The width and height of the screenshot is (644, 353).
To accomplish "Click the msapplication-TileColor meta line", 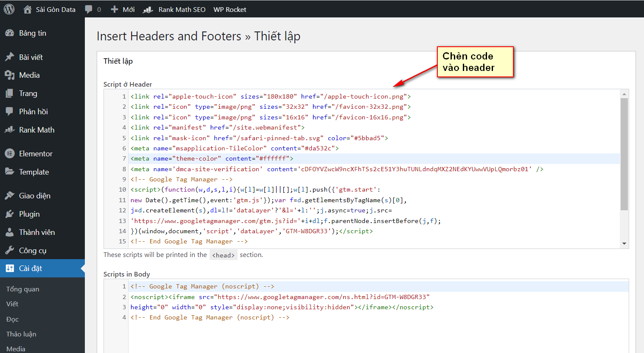I will click(x=235, y=148).
